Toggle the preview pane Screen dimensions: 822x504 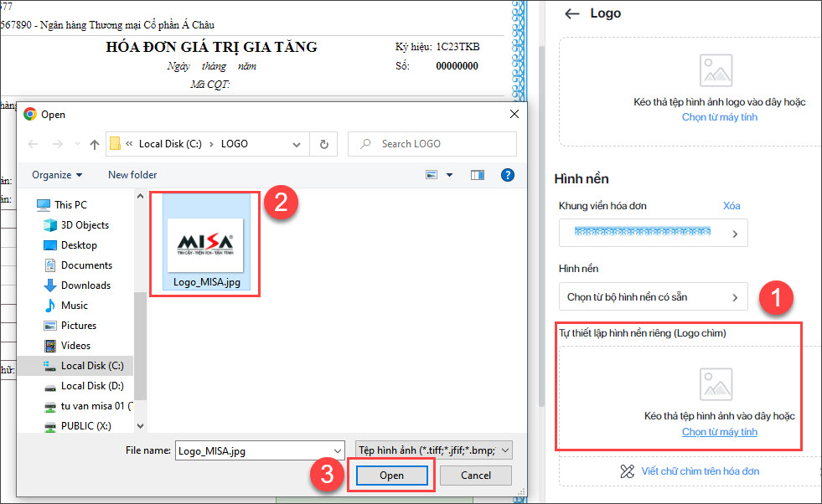[x=478, y=175]
